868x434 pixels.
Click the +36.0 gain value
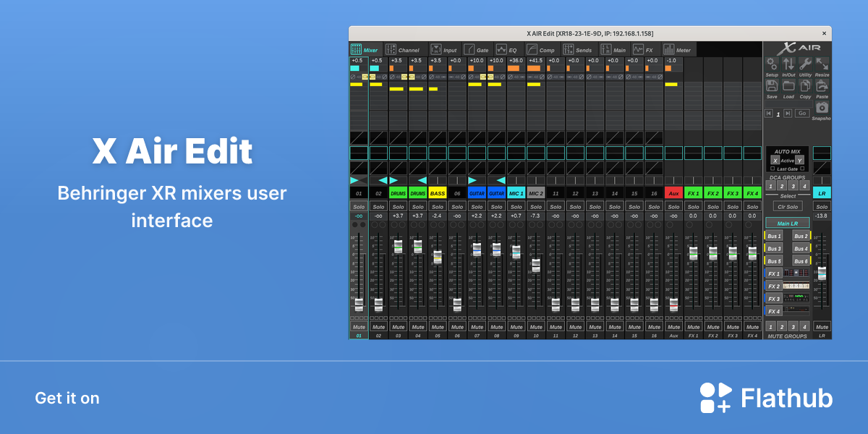[516, 61]
